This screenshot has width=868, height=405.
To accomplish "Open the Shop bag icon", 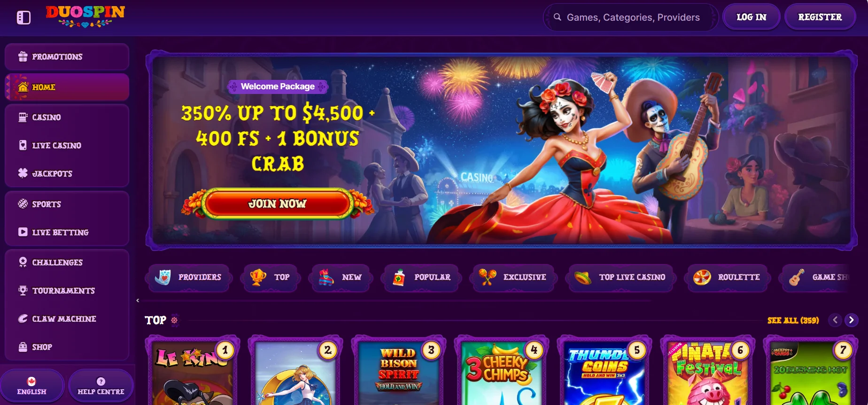I will [x=23, y=347].
